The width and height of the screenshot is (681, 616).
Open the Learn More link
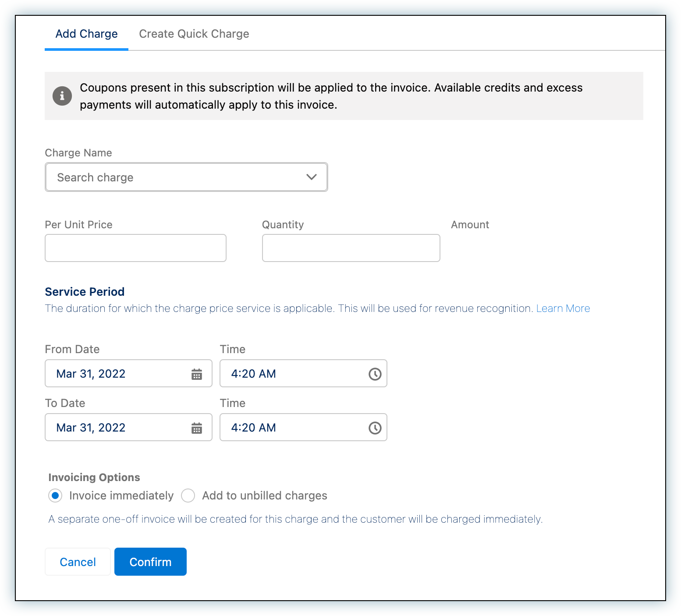pos(563,308)
